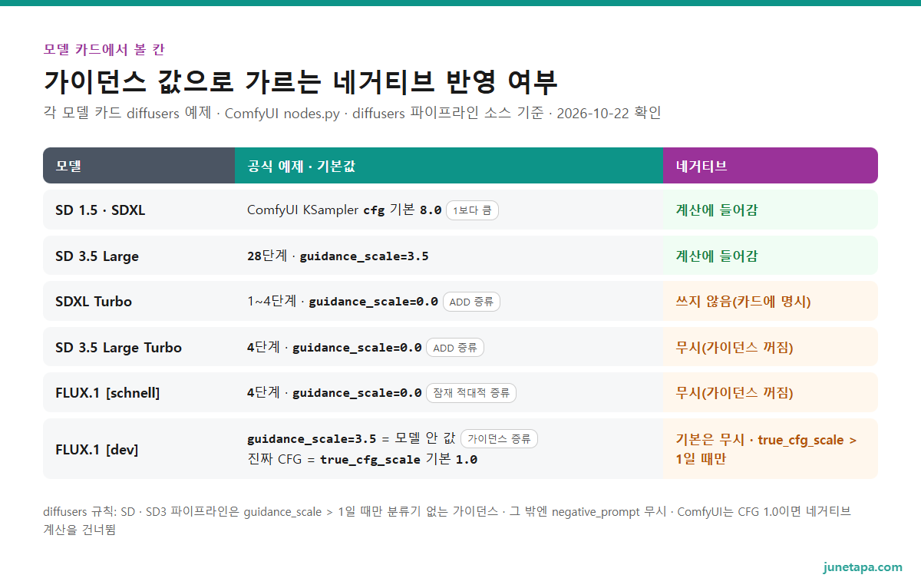Click '진짜 CFG = true_cfg_scale 기본 1.0' text
The width and height of the screenshot is (921, 588).
point(362,459)
